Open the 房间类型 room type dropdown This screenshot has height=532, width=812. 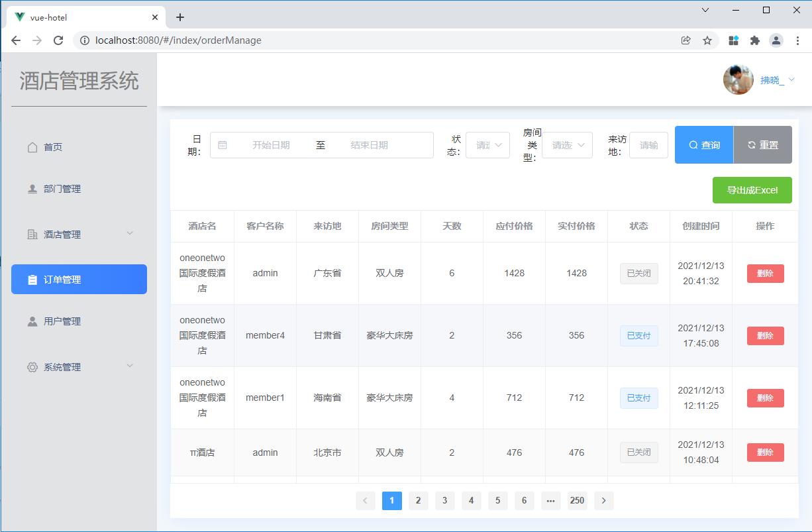click(x=566, y=144)
